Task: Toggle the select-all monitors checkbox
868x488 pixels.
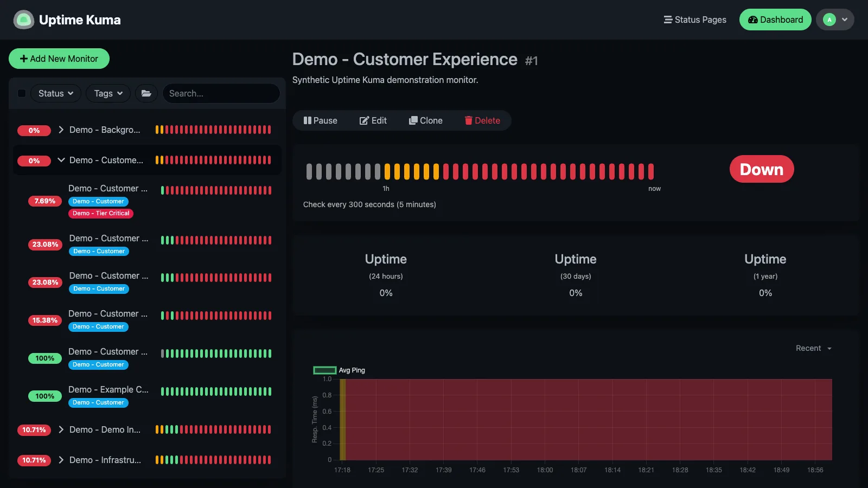Action: (22, 93)
